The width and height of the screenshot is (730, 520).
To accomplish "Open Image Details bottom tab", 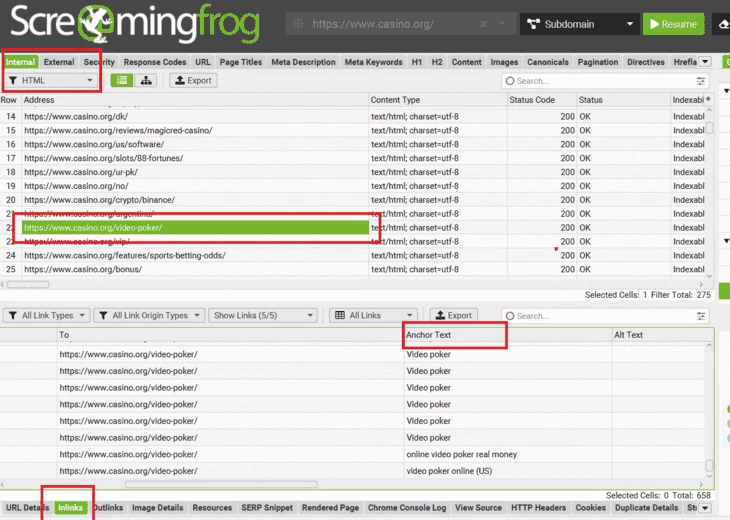I will click(157, 507).
